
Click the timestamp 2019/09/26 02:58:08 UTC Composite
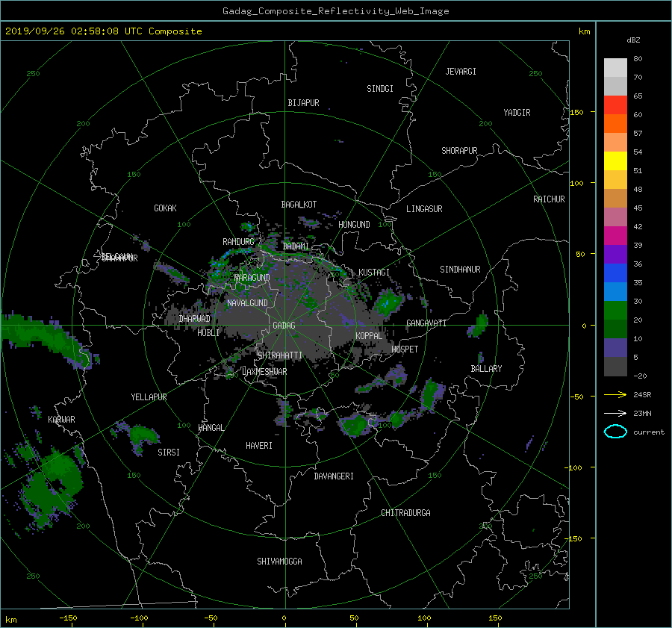tap(103, 31)
